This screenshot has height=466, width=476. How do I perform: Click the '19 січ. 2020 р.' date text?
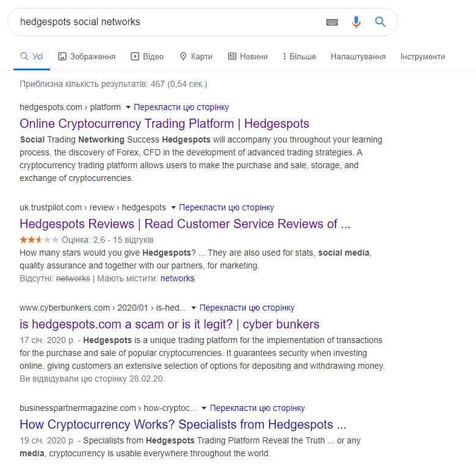47,440
